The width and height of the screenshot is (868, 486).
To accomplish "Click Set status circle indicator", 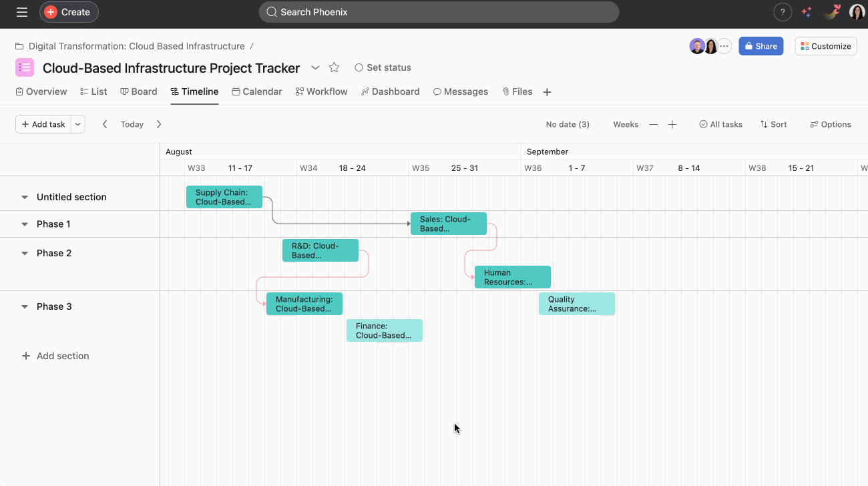I will [359, 67].
